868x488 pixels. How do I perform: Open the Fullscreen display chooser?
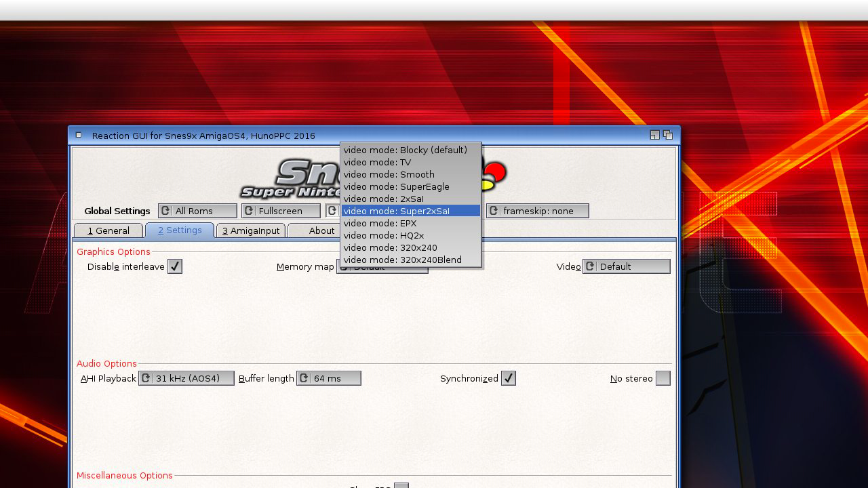tap(281, 211)
